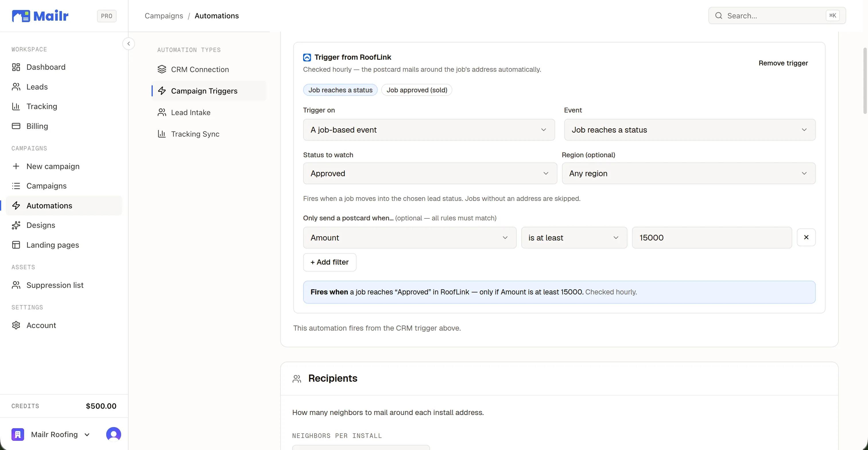The image size is (868, 450).
Task: Go to Leads in the sidebar
Action: coord(64,87)
